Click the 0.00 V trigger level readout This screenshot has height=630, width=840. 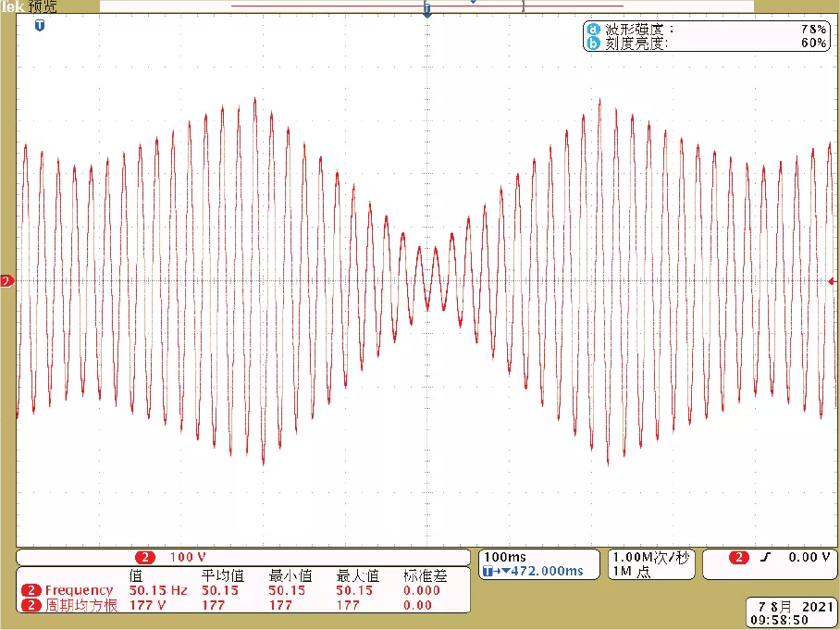[x=809, y=558]
